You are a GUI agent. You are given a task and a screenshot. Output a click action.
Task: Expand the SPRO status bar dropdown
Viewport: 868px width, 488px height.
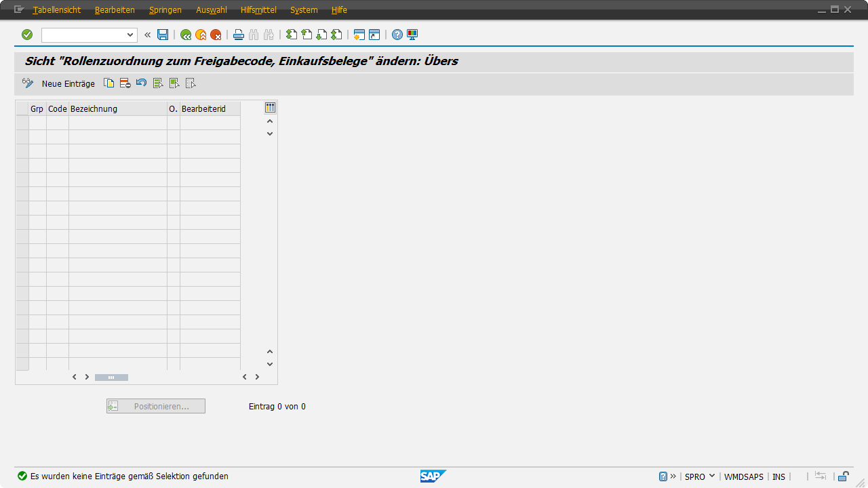click(x=712, y=476)
